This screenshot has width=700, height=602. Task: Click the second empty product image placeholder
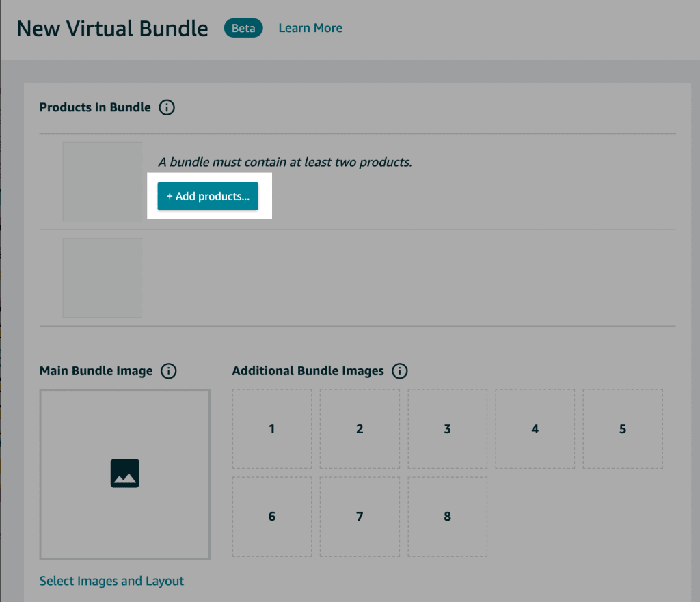tap(102, 277)
